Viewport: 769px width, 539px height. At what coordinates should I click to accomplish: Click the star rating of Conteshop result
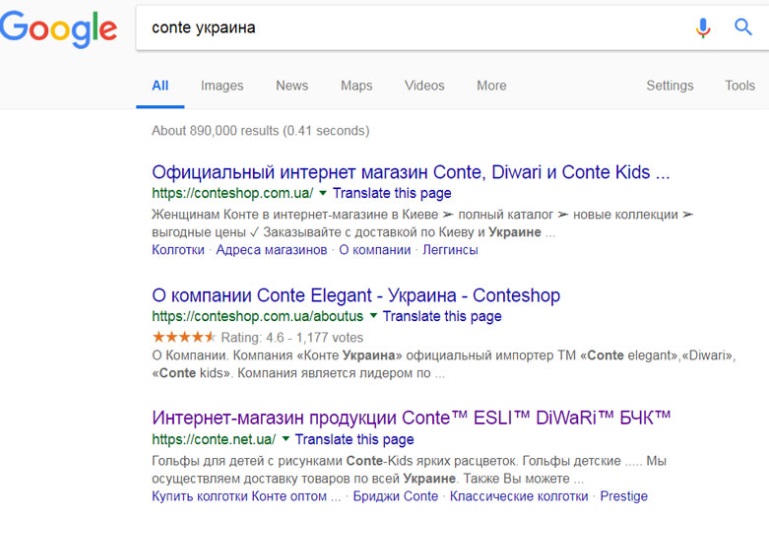183,338
